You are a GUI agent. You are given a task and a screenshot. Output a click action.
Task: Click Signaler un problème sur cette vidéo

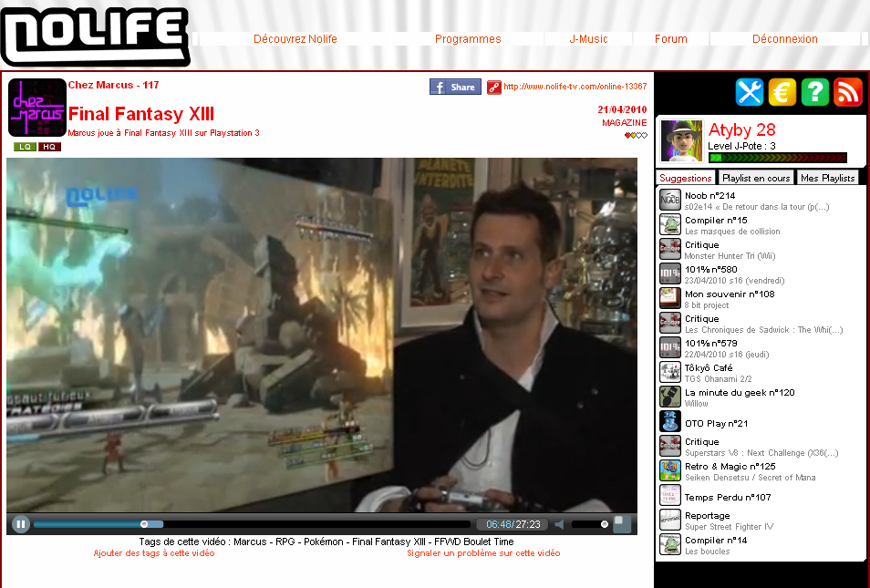[x=483, y=553]
